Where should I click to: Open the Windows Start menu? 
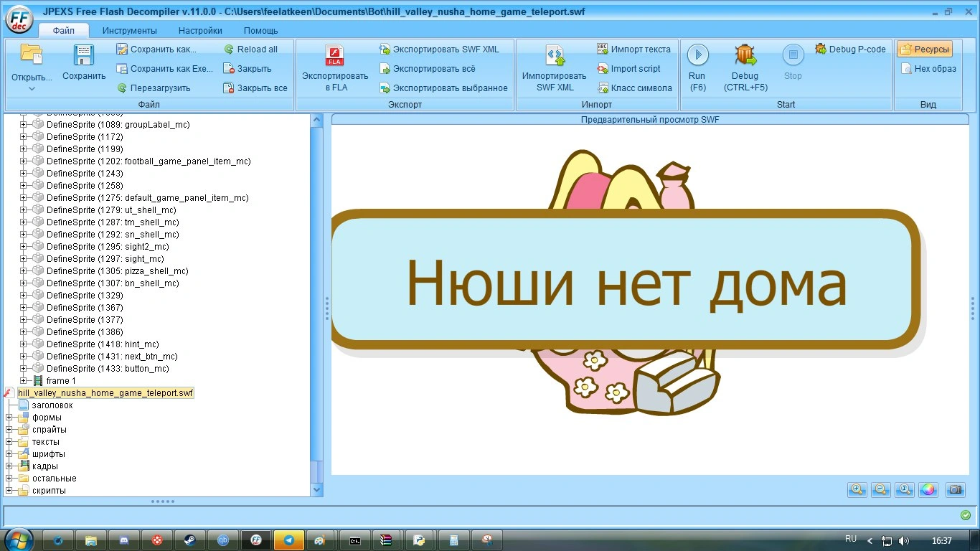pyautogui.click(x=19, y=540)
